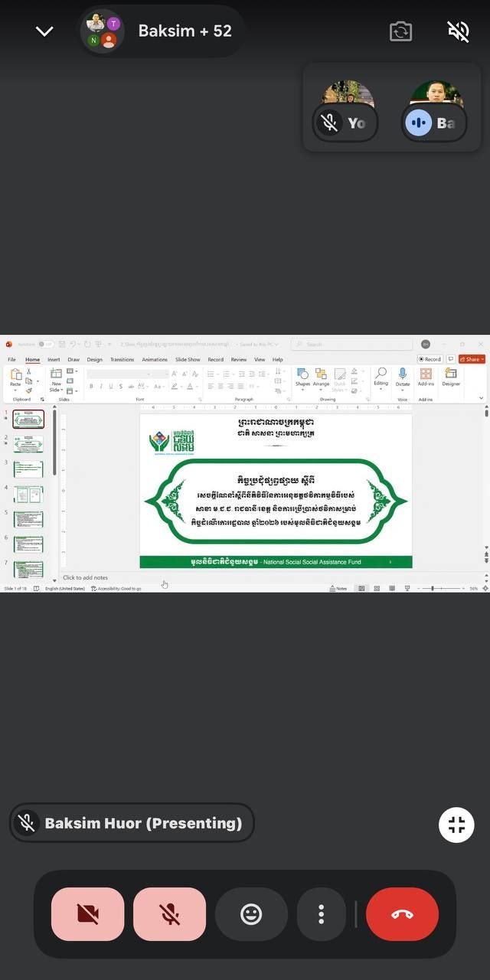Exit fullscreen with the minimize icon
Viewport: 490px width, 980px height.
[x=456, y=825]
